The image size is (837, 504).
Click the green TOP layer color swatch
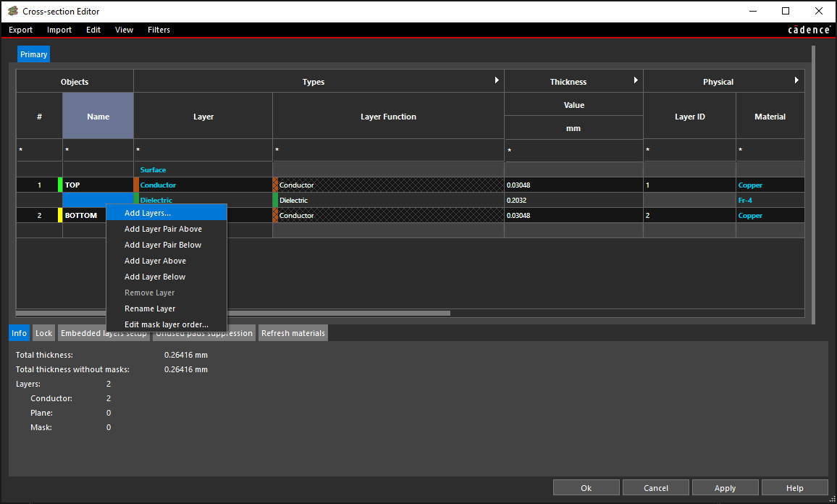tap(60, 185)
